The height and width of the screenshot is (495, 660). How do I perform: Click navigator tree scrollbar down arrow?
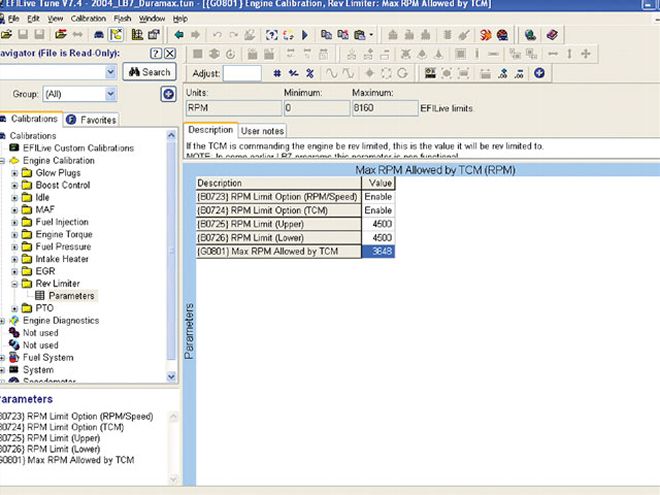point(171,376)
